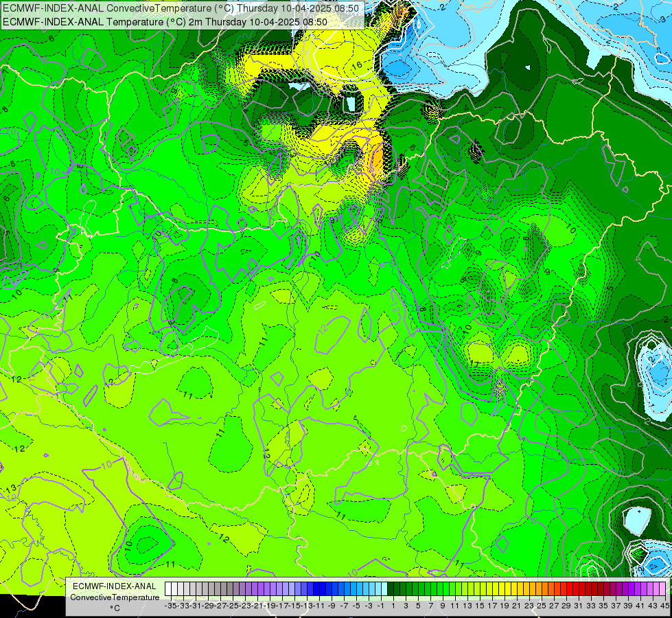
Task: Select the white -35 legend color swatch
Action: click(x=168, y=589)
